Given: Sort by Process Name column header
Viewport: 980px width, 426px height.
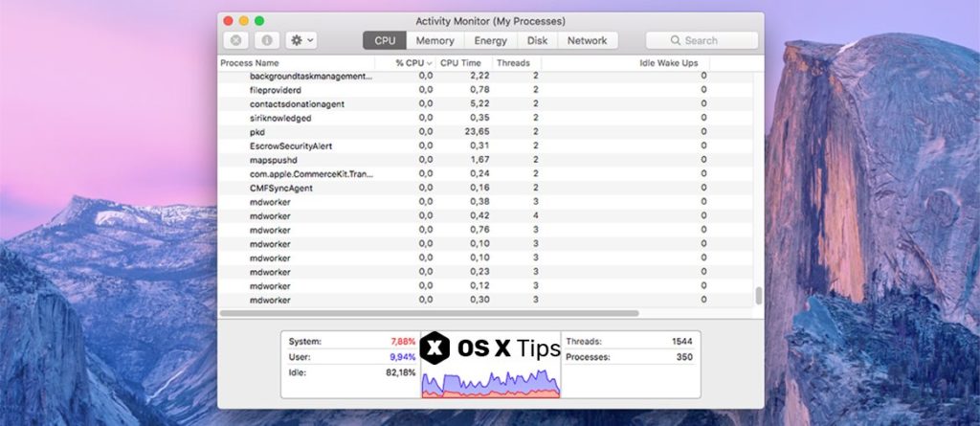Looking at the screenshot, I should pos(251,63).
